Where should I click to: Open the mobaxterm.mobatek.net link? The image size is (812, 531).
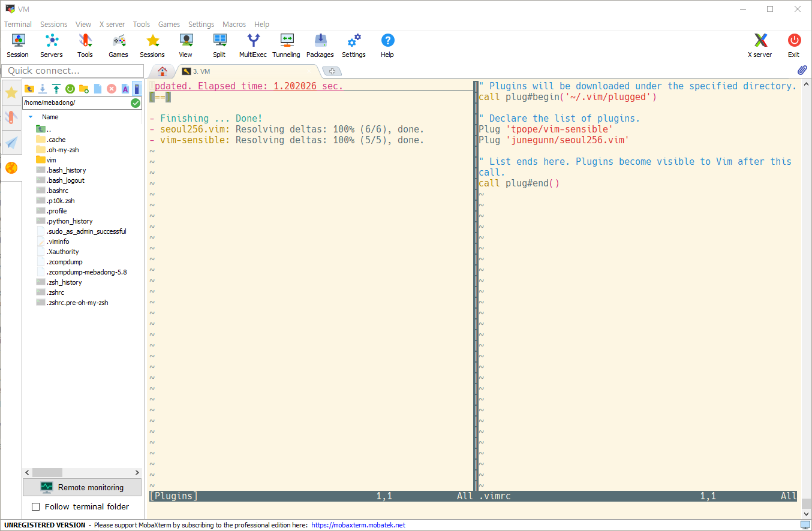359,525
